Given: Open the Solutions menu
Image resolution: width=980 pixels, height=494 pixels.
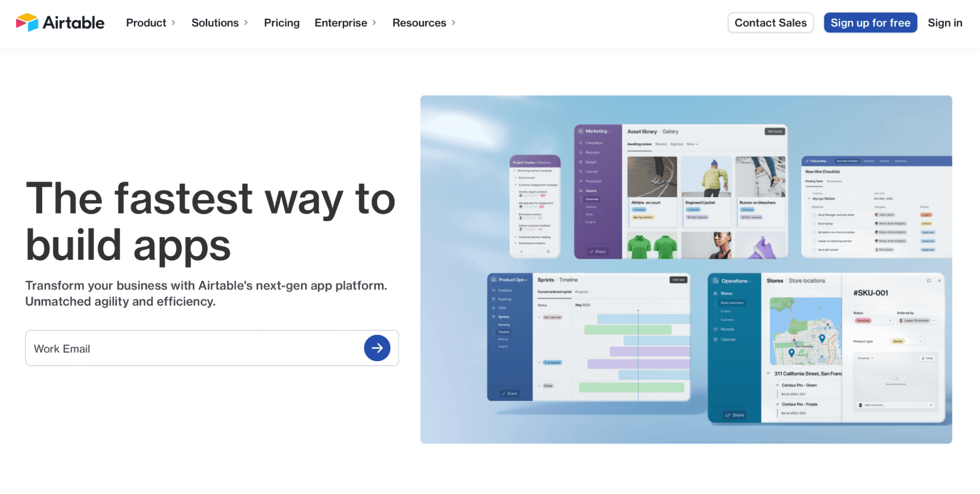Looking at the screenshot, I should [x=215, y=23].
